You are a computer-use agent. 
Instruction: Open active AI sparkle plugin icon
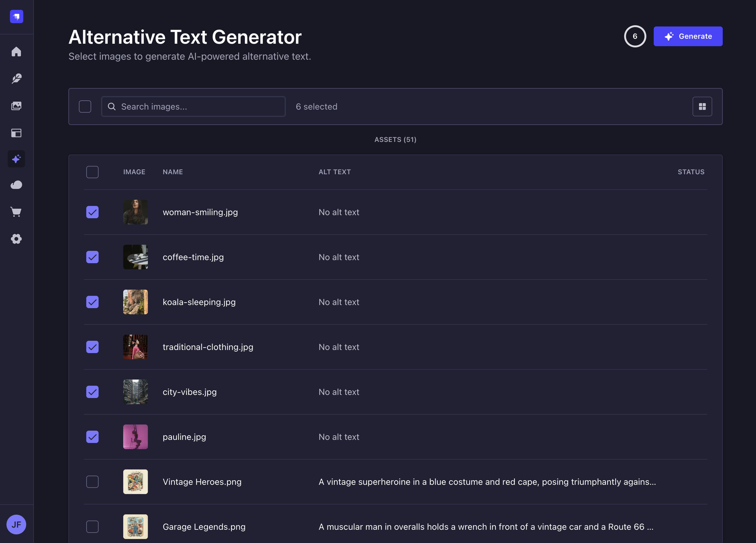click(x=16, y=159)
